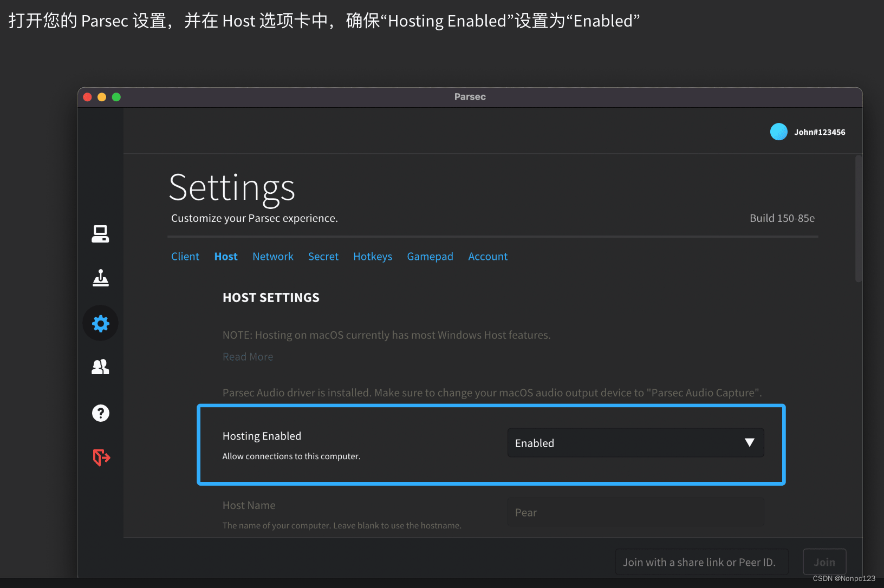
Task: Click the share link or Peer ID field
Action: point(701,562)
